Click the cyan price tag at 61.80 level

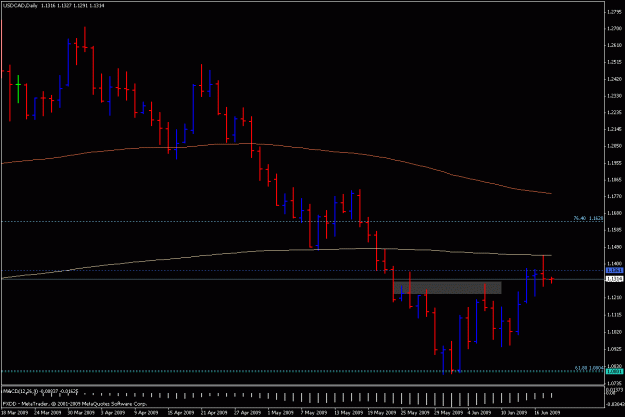click(614, 372)
